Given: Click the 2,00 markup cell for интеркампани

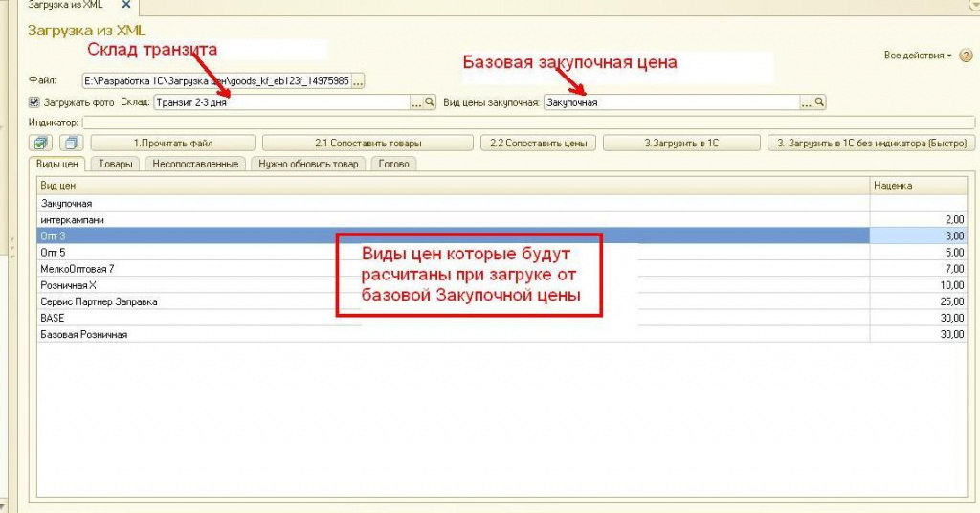Looking at the screenshot, I should (919, 220).
